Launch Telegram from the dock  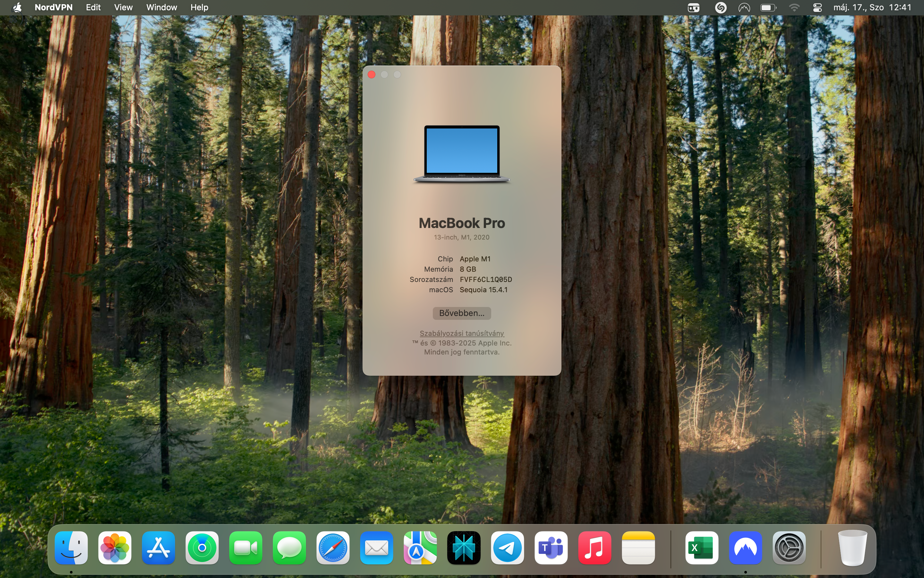click(508, 547)
